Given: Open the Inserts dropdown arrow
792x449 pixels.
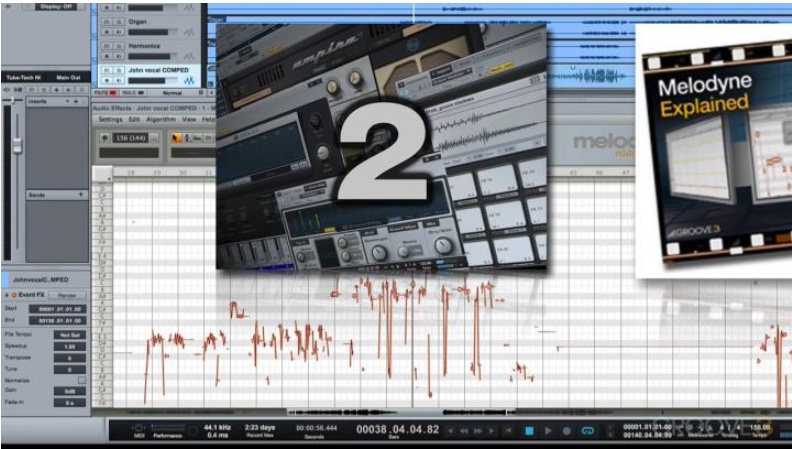Looking at the screenshot, I should click(68, 102).
